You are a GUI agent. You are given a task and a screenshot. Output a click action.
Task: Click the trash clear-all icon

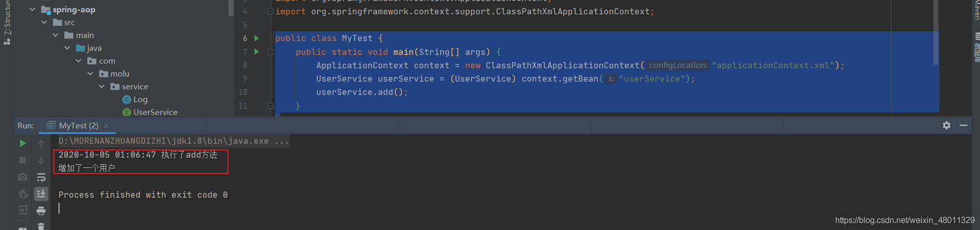[x=41, y=226]
